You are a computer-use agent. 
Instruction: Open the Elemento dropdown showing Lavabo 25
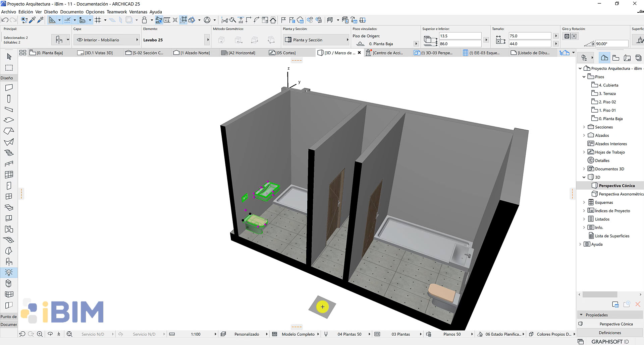(207, 40)
